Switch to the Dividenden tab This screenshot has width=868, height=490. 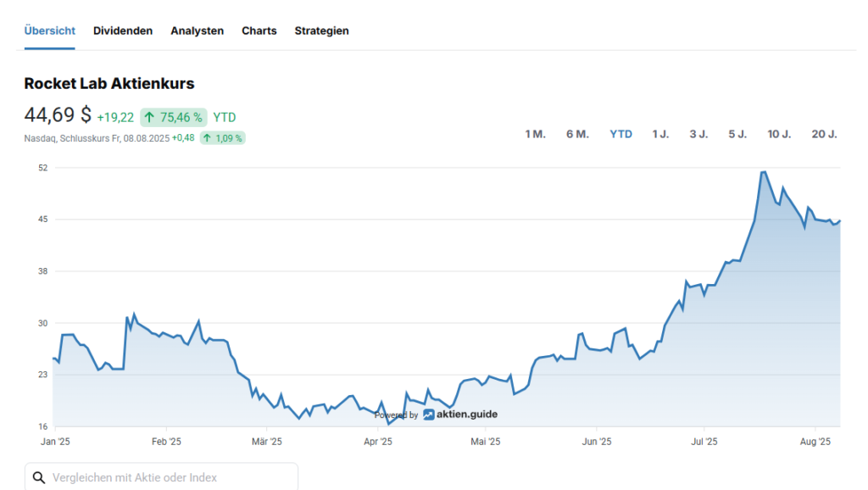[x=123, y=31]
